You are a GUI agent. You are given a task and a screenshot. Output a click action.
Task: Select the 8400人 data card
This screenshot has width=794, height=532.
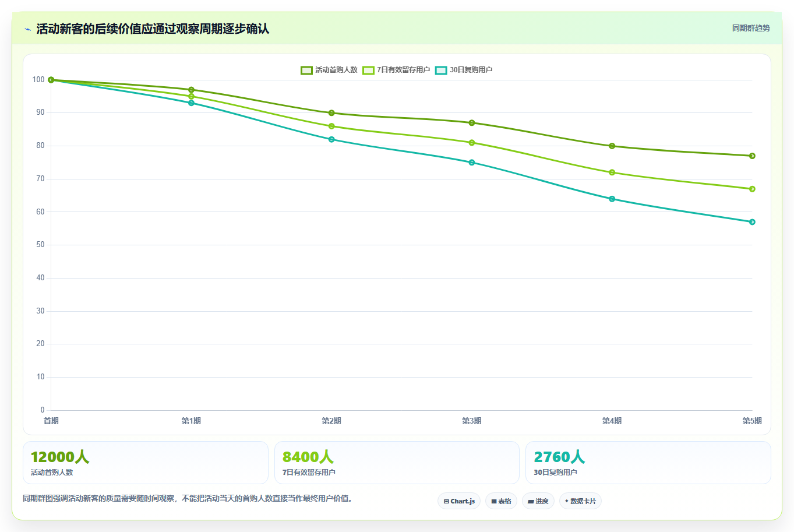[397, 463]
